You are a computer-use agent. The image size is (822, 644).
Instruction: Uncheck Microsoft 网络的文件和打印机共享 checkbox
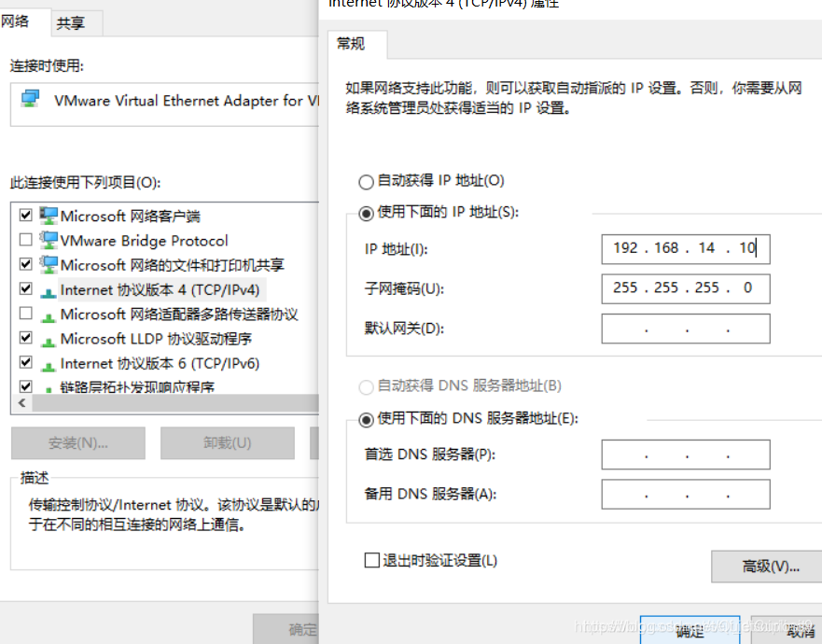pos(25,263)
